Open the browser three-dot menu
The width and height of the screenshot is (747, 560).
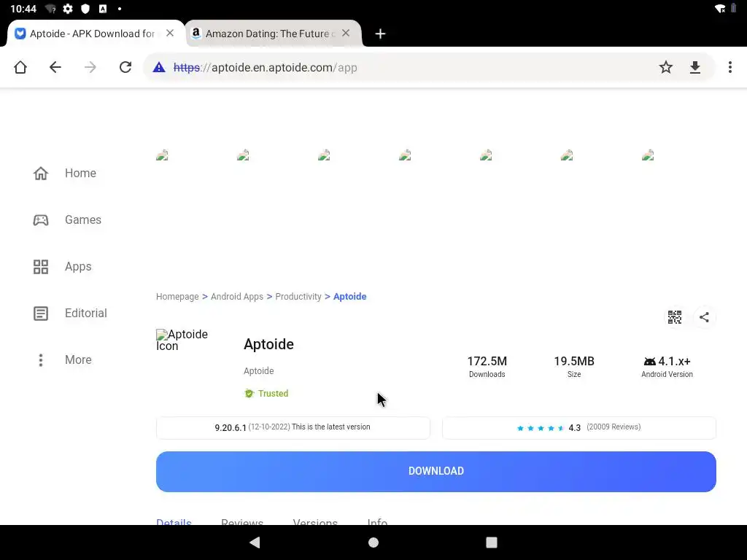tap(729, 67)
